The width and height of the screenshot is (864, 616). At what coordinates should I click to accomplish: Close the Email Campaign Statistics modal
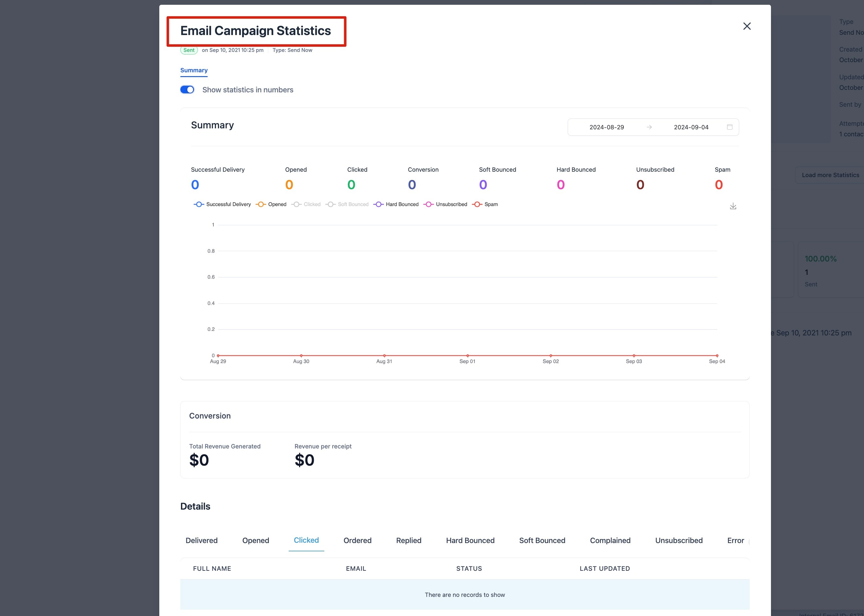tap(746, 26)
